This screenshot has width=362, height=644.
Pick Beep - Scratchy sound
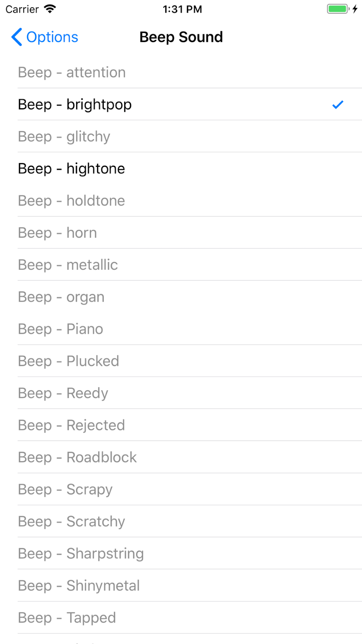pos(181,521)
